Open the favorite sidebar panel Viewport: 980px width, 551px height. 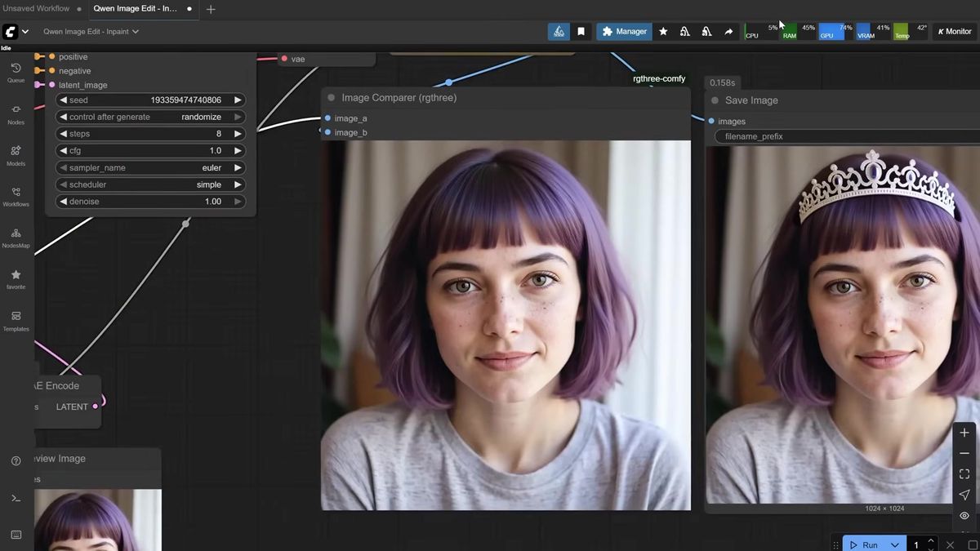(x=16, y=279)
